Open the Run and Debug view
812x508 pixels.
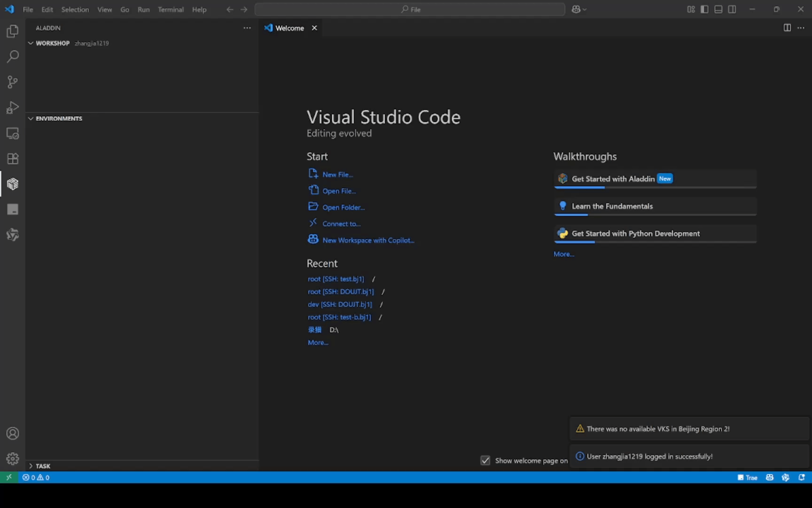pyautogui.click(x=13, y=107)
